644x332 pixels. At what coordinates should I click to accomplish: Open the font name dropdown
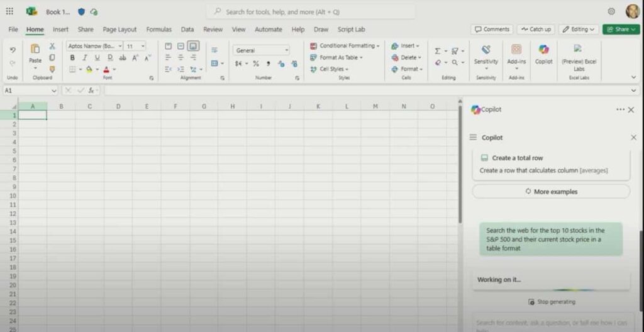click(120, 47)
